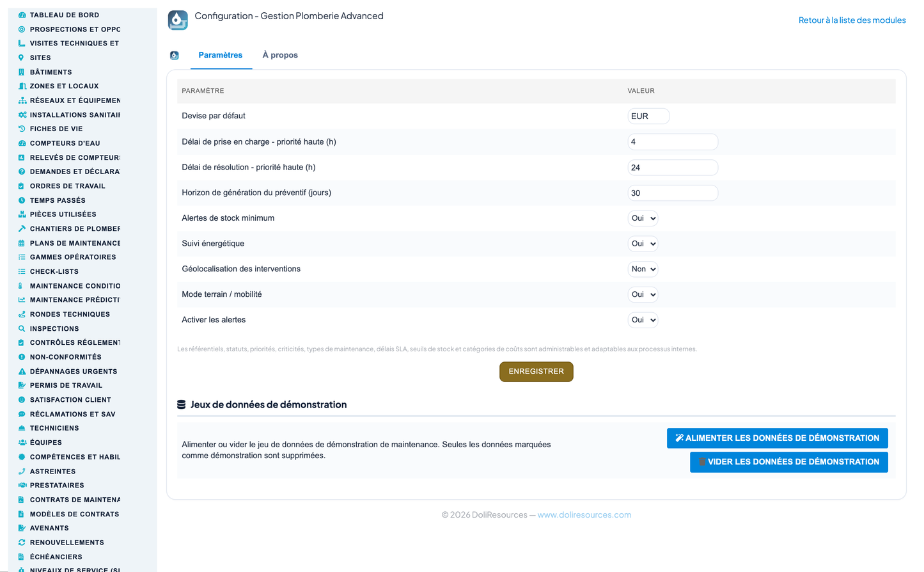
Task: Click the Enregistrer button
Action: click(x=536, y=372)
